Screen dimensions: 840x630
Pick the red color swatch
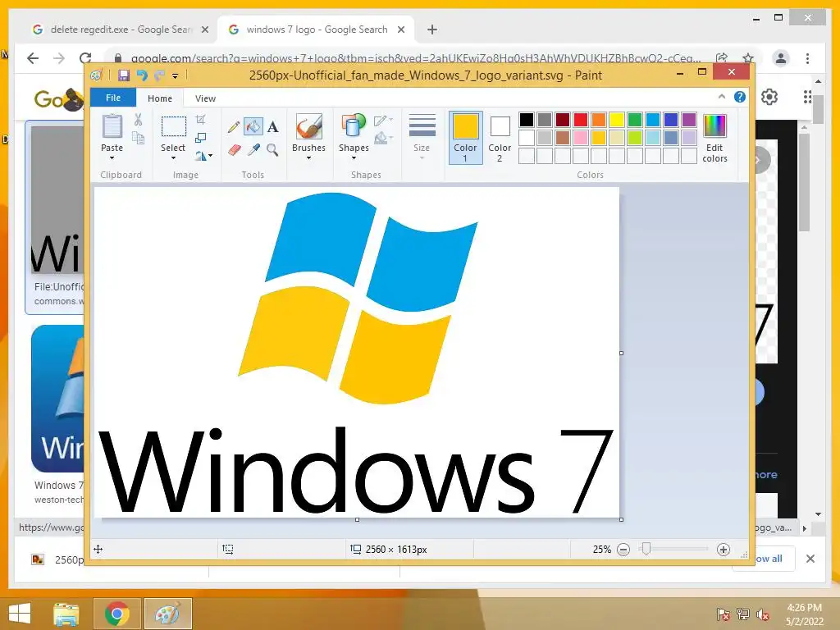click(581, 120)
